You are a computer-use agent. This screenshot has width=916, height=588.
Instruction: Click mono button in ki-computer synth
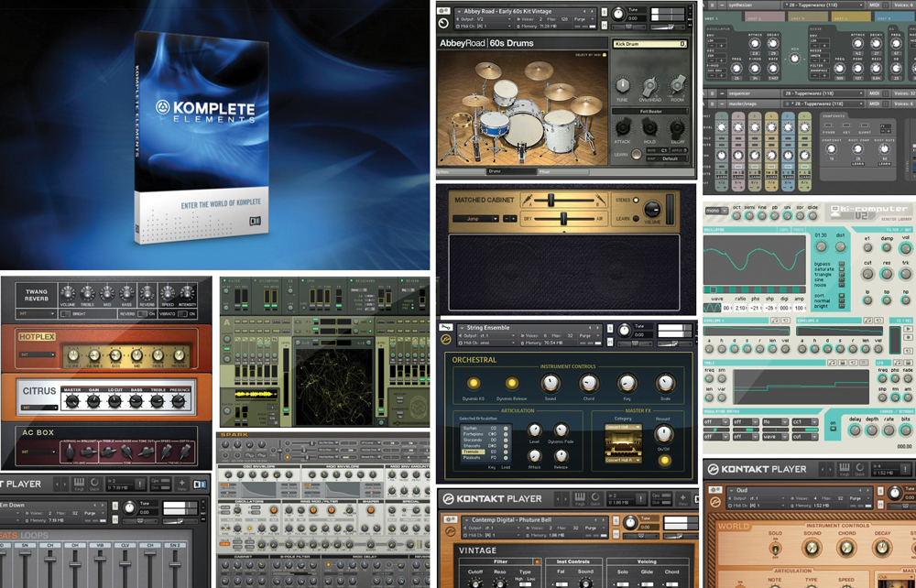[x=715, y=211]
